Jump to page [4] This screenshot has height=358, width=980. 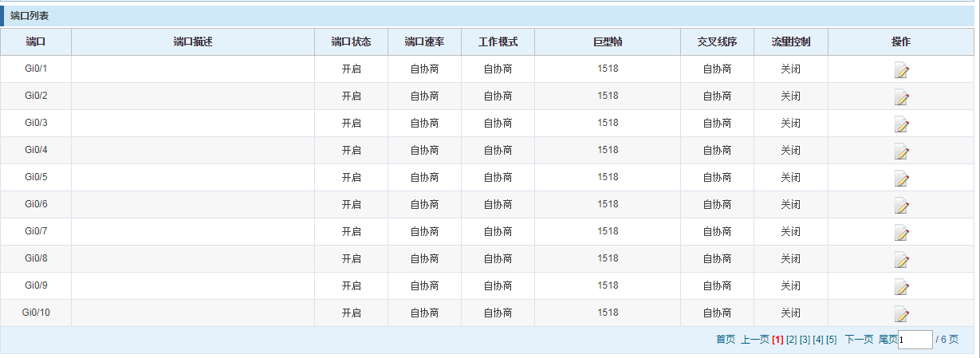[x=818, y=340]
